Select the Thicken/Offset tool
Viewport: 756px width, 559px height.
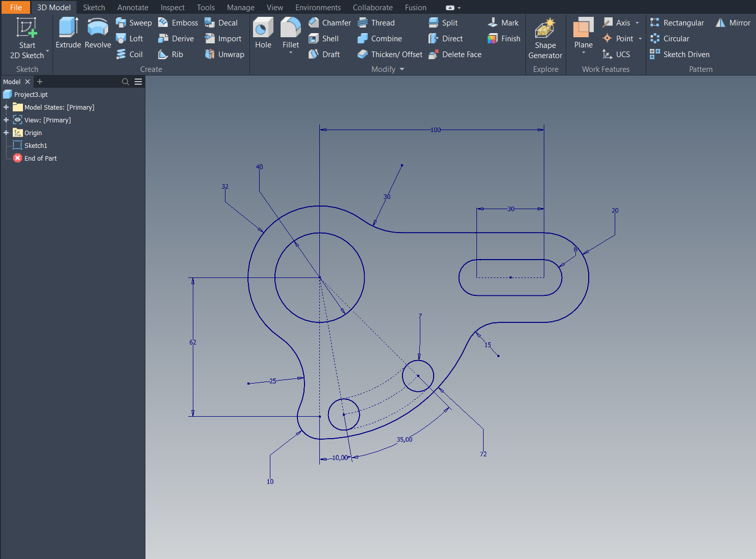point(390,55)
